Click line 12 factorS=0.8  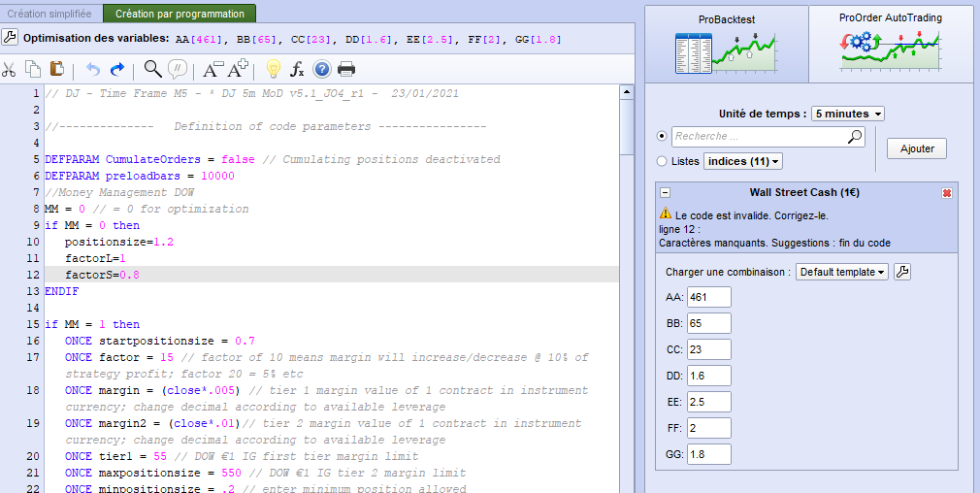click(102, 275)
